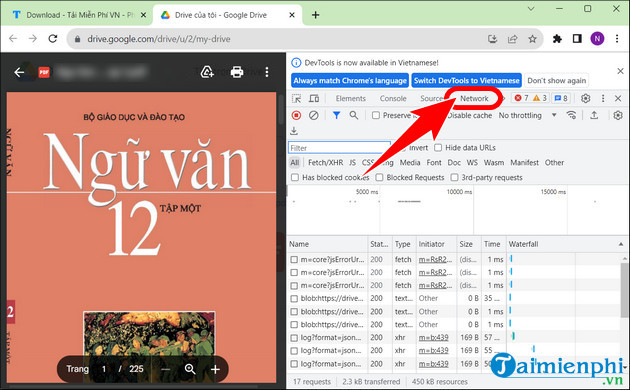Toggle the device toolbar in DevTools
Viewport: 630px width, 390px height.
pyautogui.click(x=314, y=98)
